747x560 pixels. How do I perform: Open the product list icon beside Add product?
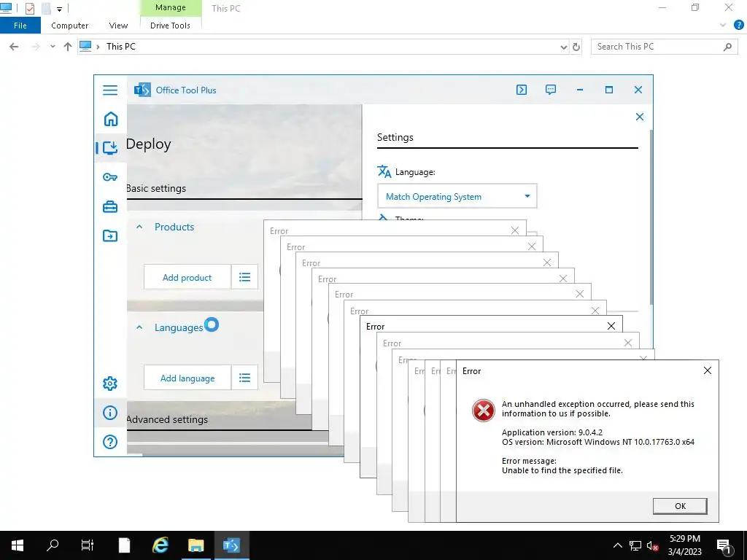click(x=245, y=277)
